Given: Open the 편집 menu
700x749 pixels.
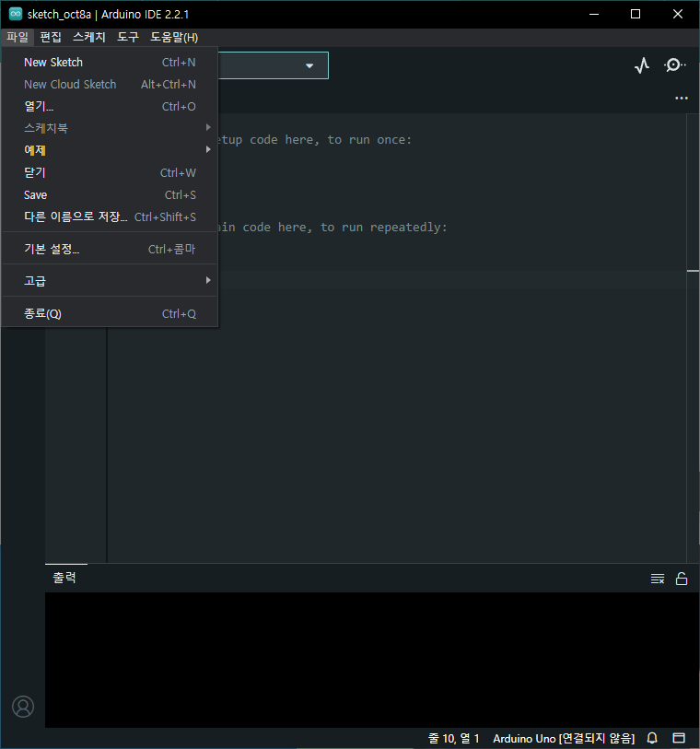Looking at the screenshot, I should 51,37.
